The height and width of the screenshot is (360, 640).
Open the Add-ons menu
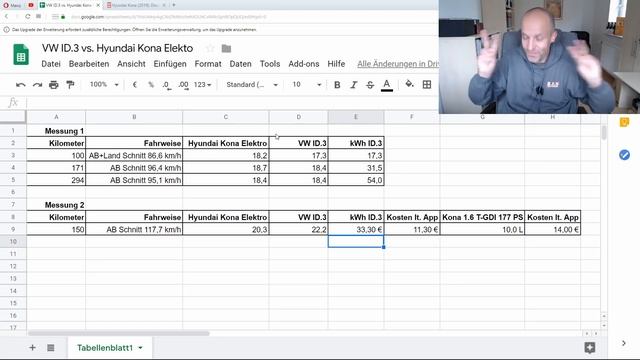pyautogui.click(x=304, y=64)
